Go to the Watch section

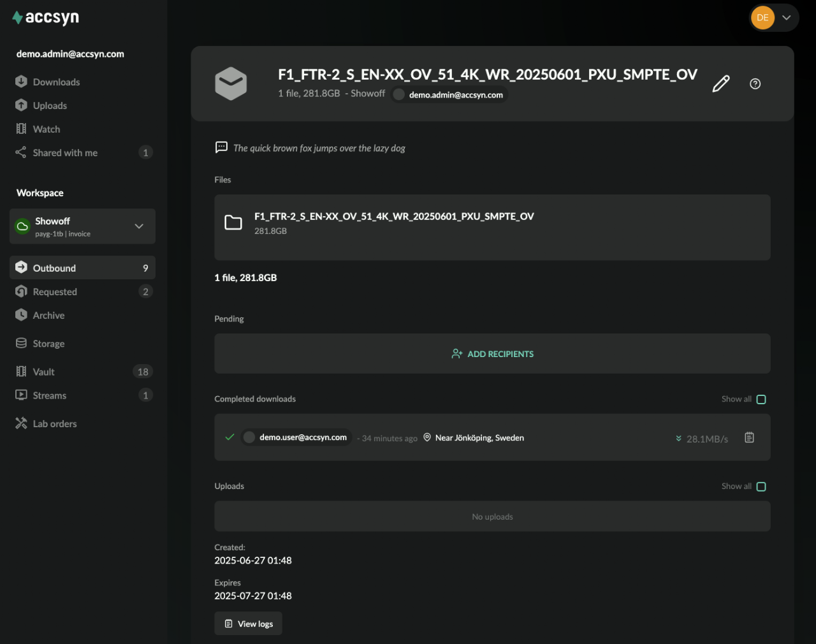pos(47,129)
